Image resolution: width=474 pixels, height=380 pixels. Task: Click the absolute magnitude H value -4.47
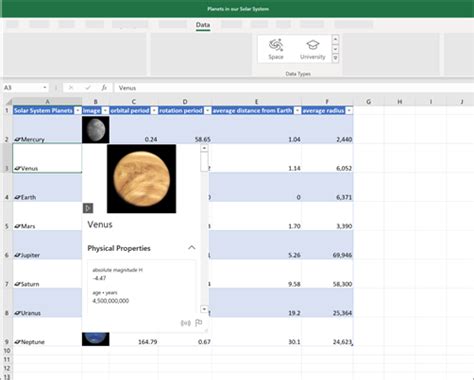click(x=99, y=278)
